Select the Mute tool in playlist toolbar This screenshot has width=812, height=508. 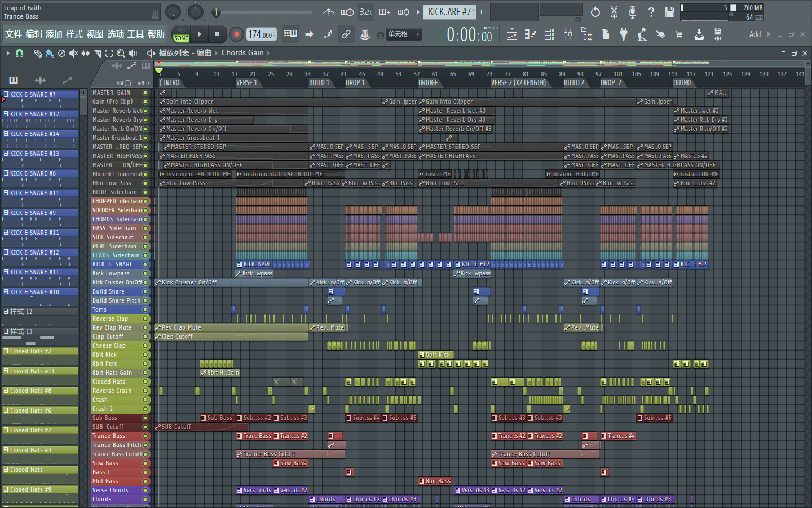point(73,53)
